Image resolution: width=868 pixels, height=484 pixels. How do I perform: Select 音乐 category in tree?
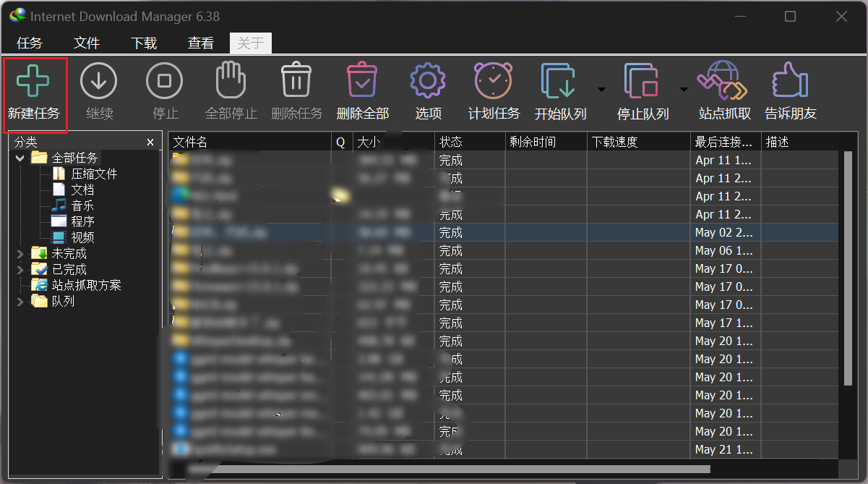[x=82, y=205]
